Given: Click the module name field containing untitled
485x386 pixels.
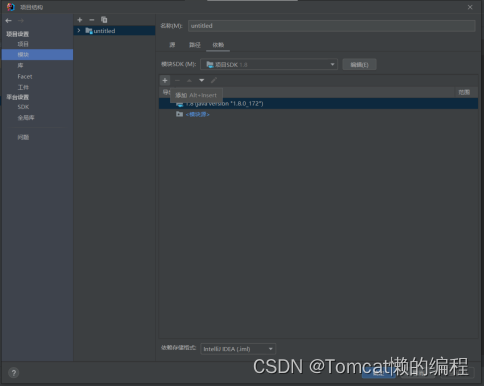Looking at the screenshot, I should (x=332, y=26).
